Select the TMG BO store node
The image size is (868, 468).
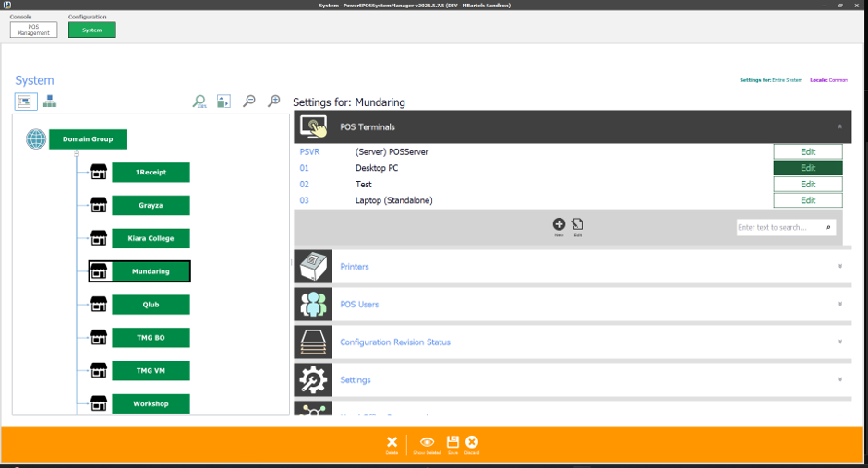pos(151,338)
